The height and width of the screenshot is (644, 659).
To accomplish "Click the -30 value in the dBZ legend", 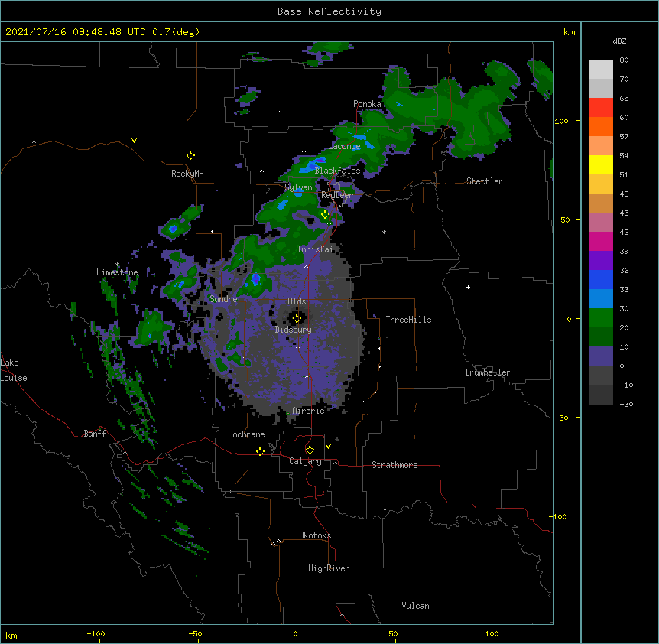I will click(626, 404).
